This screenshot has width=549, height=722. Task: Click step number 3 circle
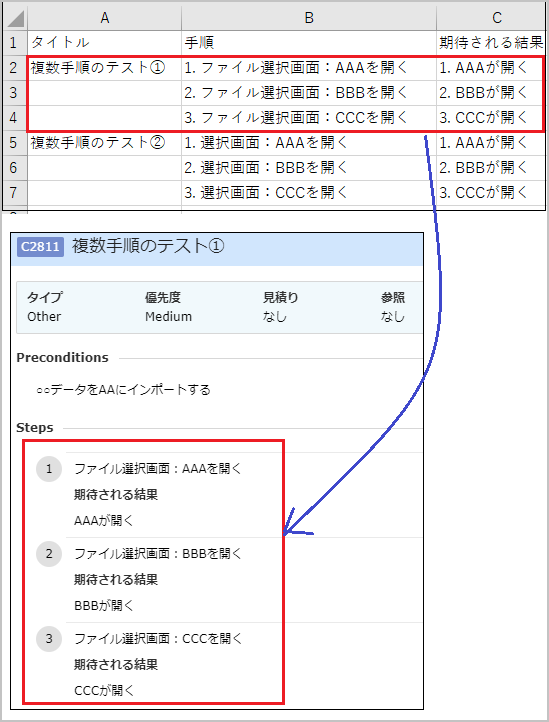coord(49,639)
